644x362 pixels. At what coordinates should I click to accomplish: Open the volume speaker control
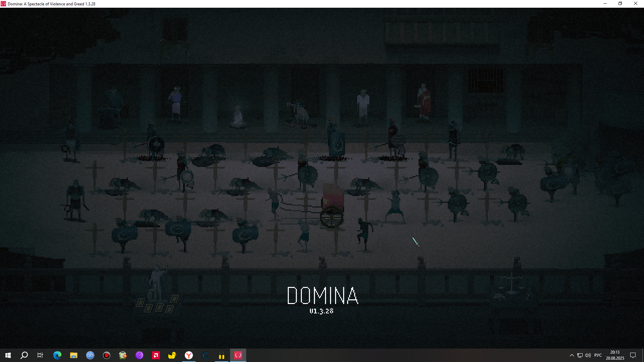pyautogui.click(x=588, y=355)
